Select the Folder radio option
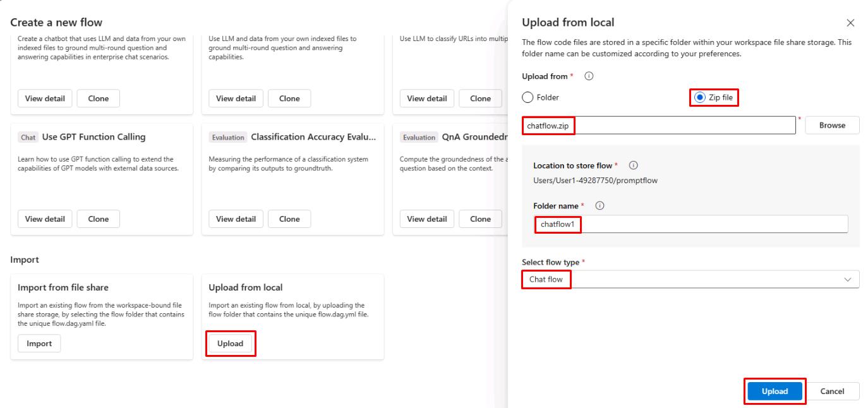Viewport: 868px width, 408px height. pyautogui.click(x=528, y=98)
